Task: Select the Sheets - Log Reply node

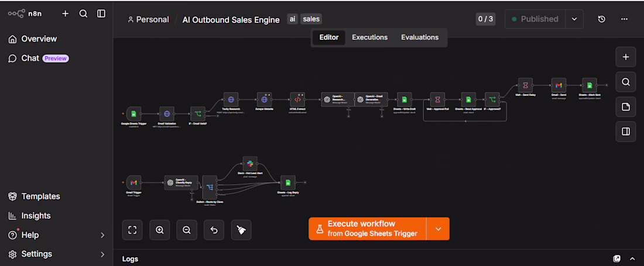Action: pos(288,183)
